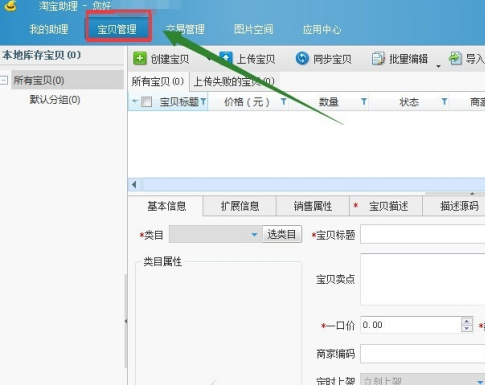Click the 同步宝贝 sync icon
485x385 pixels.
point(302,59)
